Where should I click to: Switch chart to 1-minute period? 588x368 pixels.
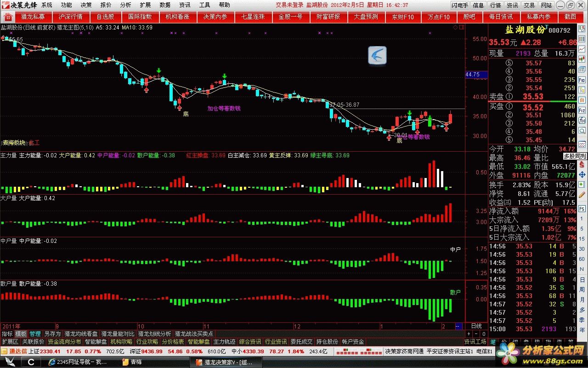[x=582, y=218]
